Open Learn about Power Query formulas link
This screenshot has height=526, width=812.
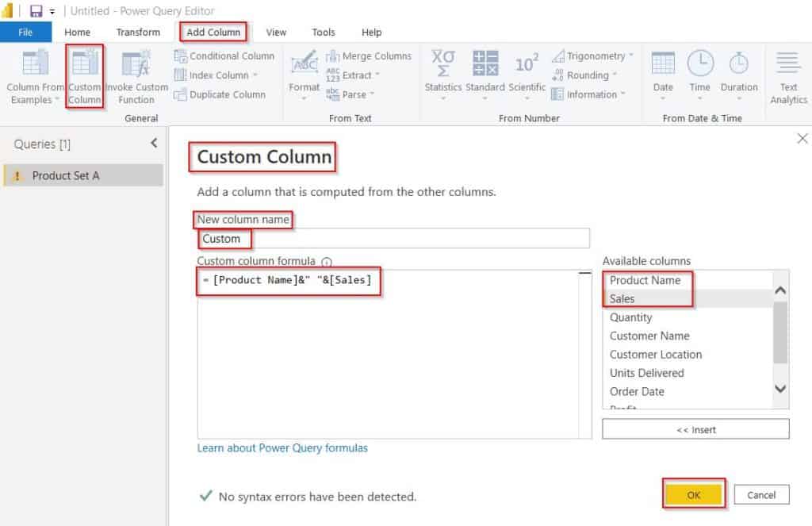tap(282, 448)
